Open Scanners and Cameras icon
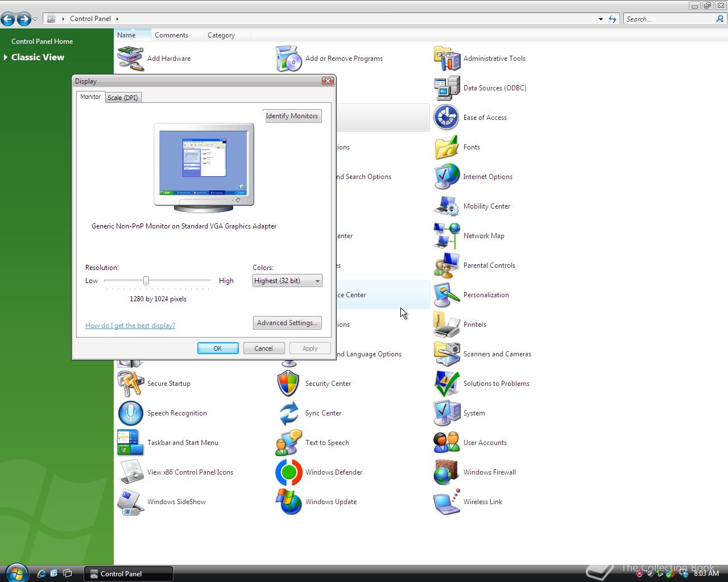 point(446,354)
